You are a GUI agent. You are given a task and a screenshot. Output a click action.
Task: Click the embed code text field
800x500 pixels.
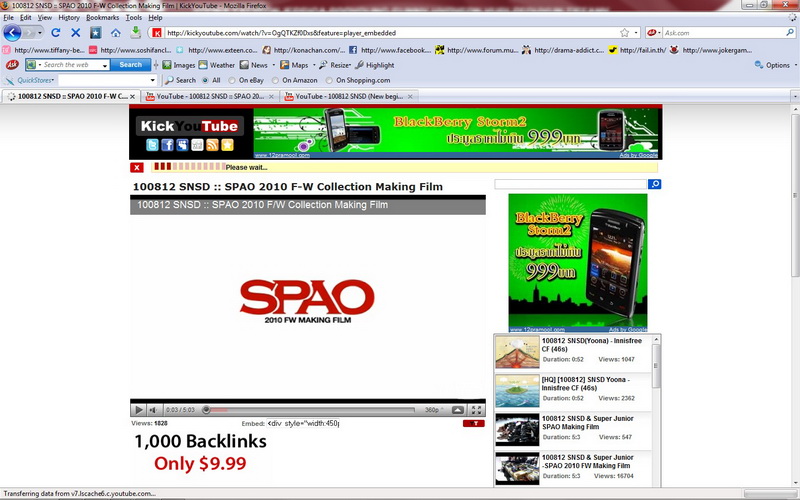303,423
